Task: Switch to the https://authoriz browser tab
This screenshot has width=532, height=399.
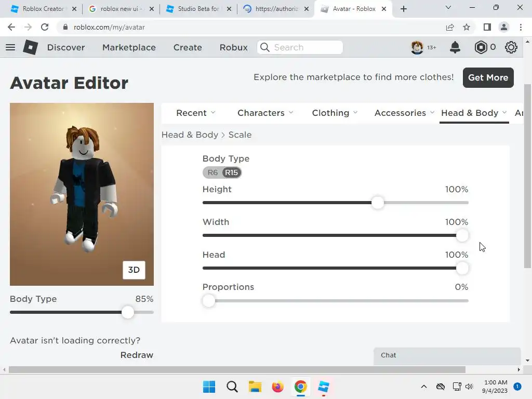Action: click(276, 9)
